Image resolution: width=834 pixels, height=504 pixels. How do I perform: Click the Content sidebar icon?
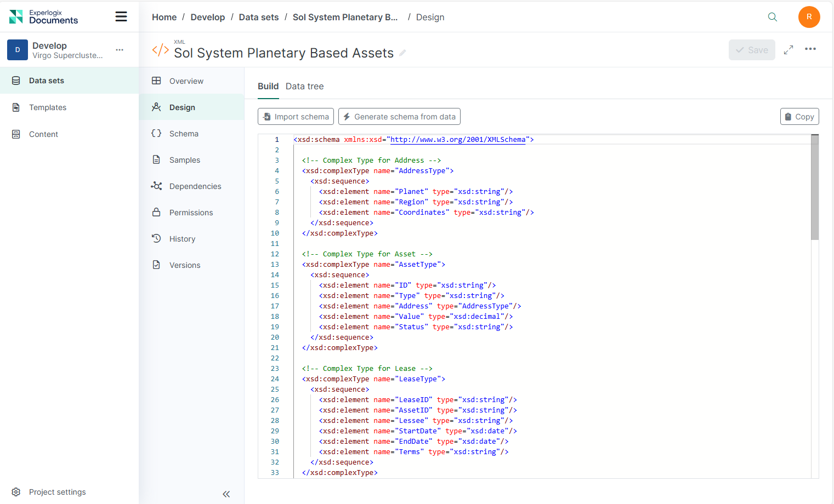[x=16, y=134]
